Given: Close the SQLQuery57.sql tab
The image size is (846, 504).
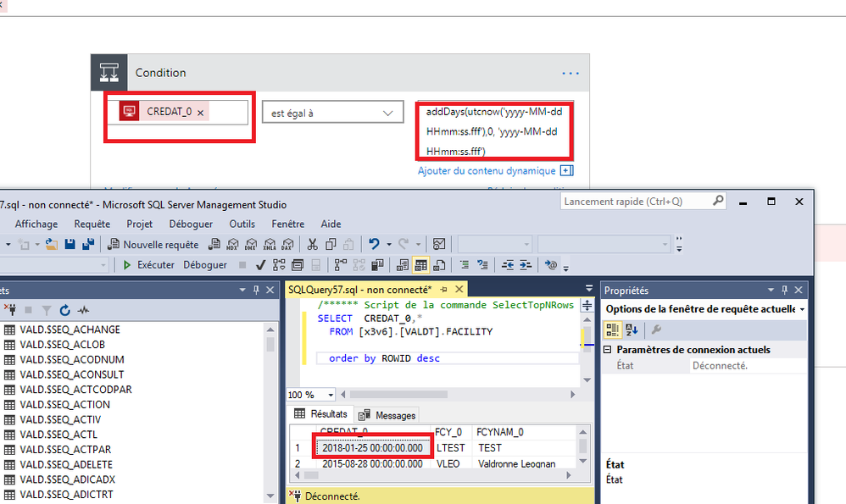Looking at the screenshot, I should [459, 290].
